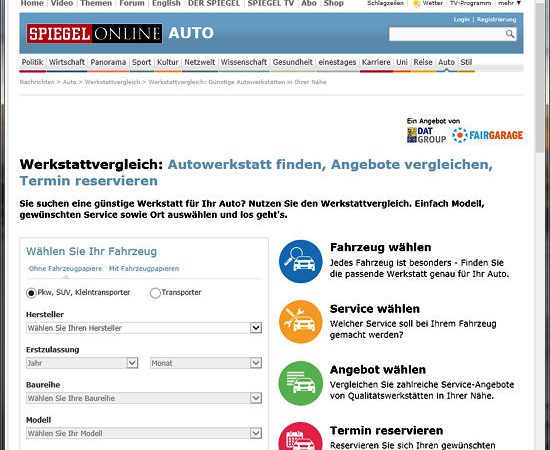
Task: Click the Fahrzeug wählen heading
Action: point(381,247)
